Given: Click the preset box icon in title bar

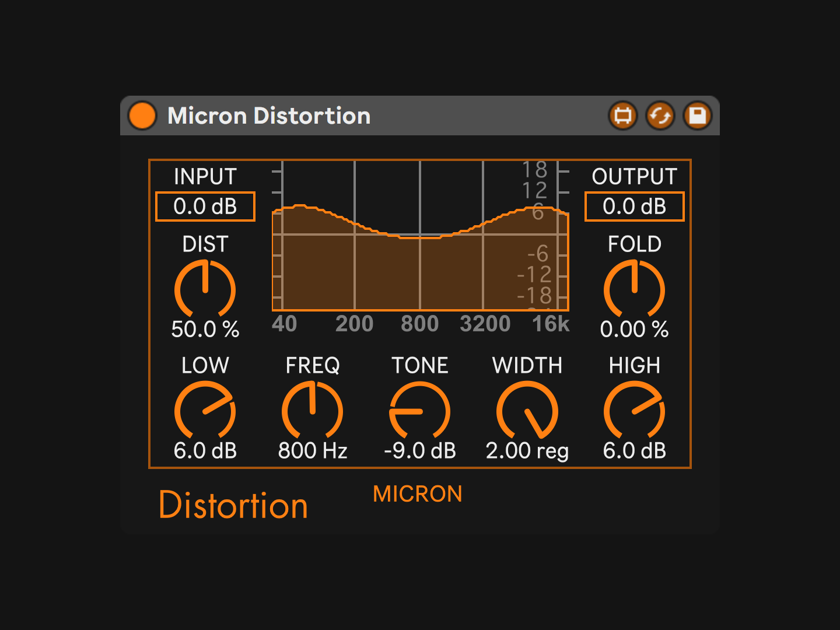Looking at the screenshot, I should tap(623, 116).
